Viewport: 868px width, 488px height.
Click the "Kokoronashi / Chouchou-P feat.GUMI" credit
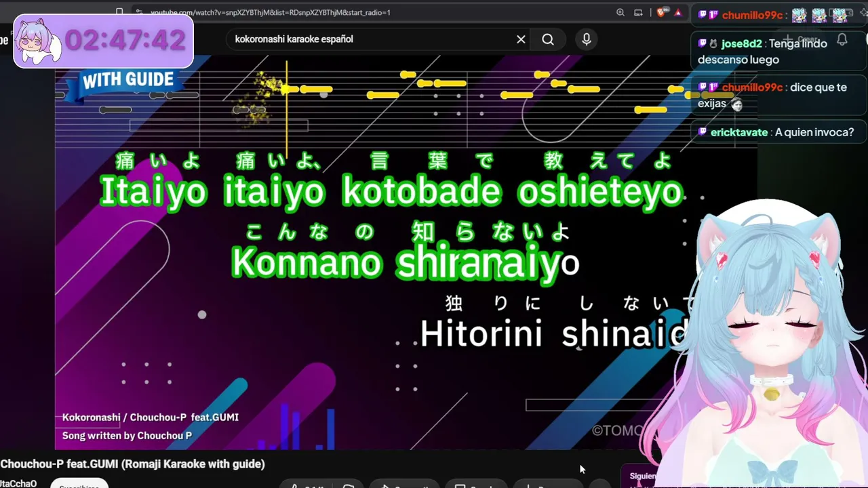point(151,418)
